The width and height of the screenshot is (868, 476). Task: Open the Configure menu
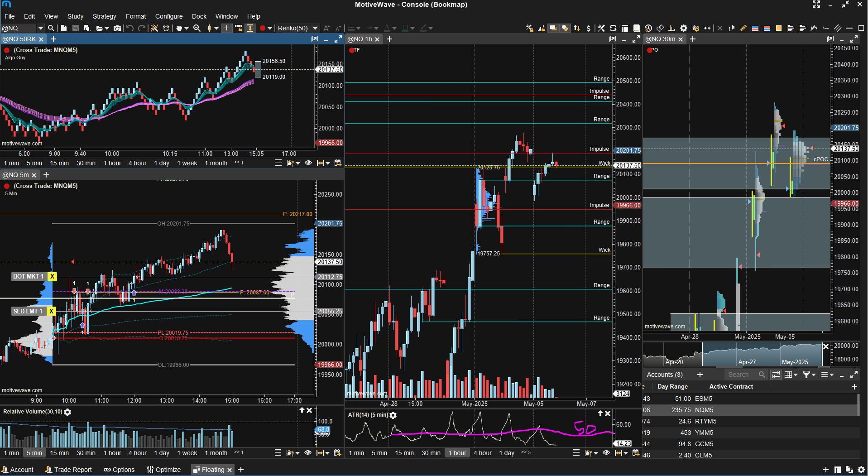pyautogui.click(x=169, y=16)
